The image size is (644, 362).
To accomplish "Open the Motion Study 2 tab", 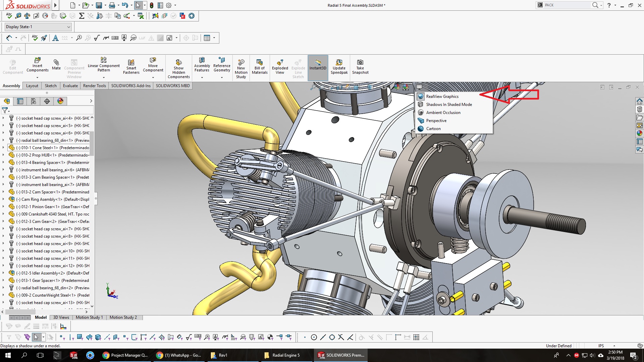I will pos(123,317).
